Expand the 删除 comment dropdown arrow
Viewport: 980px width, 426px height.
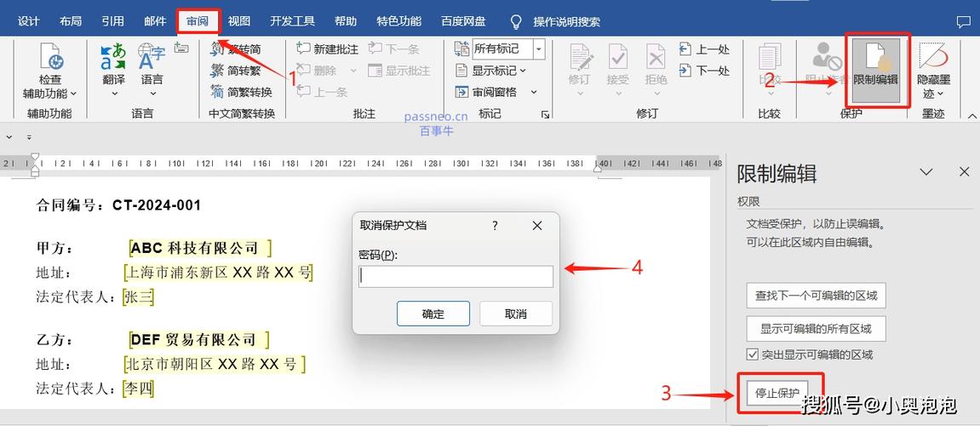pyautogui.click(x=353, y=71)
